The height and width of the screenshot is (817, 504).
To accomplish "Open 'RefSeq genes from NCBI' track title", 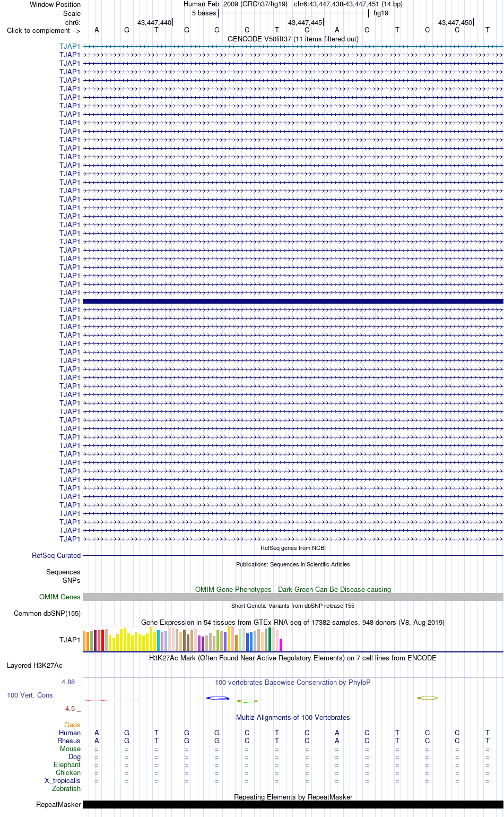I will tap(293, 548).
